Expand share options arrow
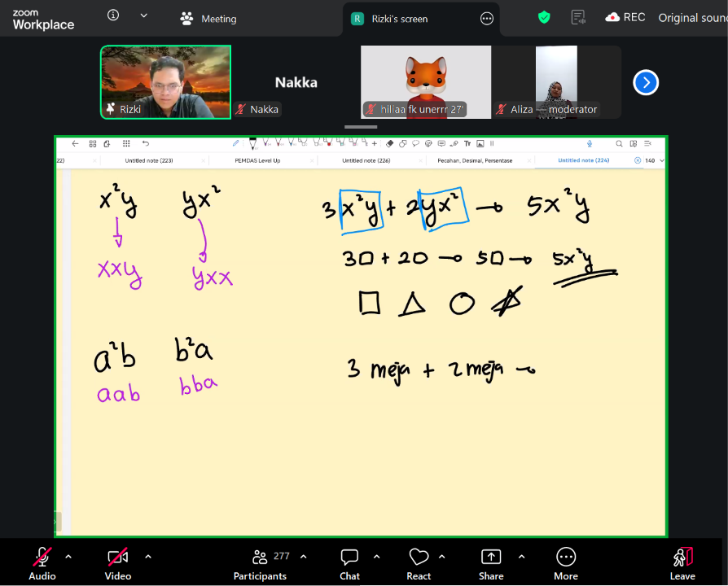Image resolution: width=728 pixels, height=586 pixels. point(522,557)
